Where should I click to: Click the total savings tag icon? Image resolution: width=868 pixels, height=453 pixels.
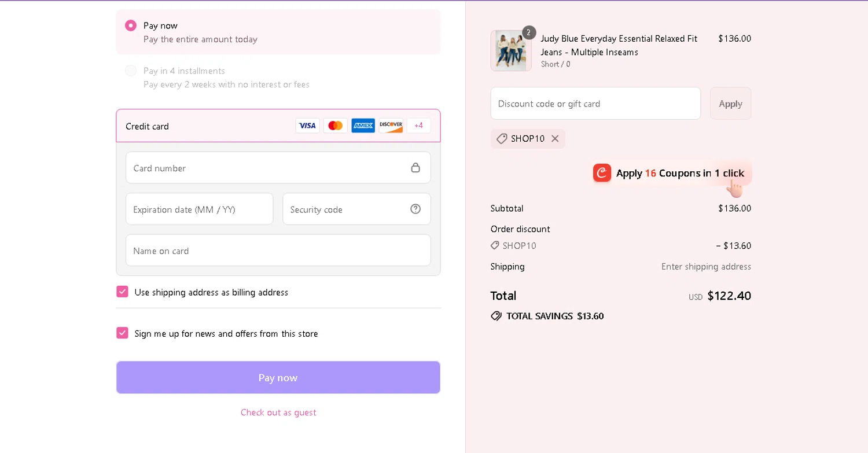(x=496, y=316)
